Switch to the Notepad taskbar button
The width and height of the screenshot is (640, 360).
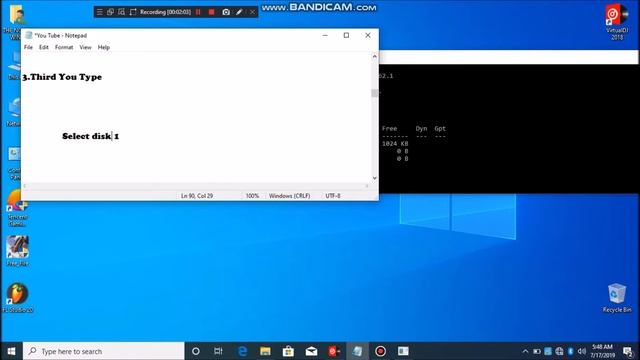pos(358,351)
